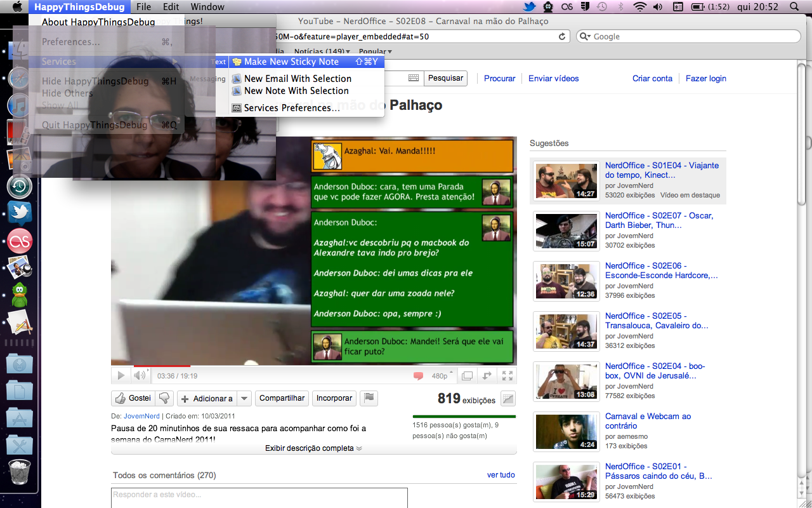Click the thumbs-down dislike button
The image size is (812, 508).
(165, 398)
